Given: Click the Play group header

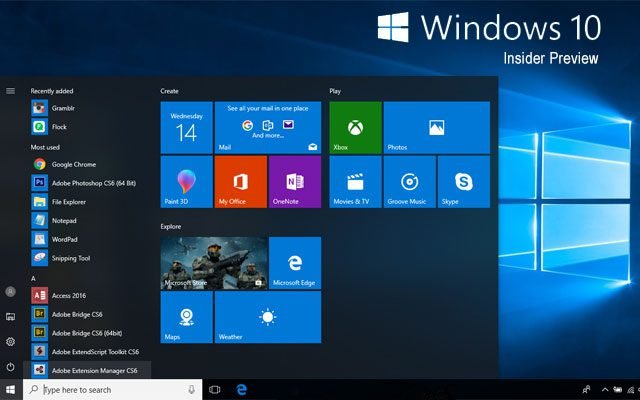Looking at the screenshot, I should [x=335, y=91].
